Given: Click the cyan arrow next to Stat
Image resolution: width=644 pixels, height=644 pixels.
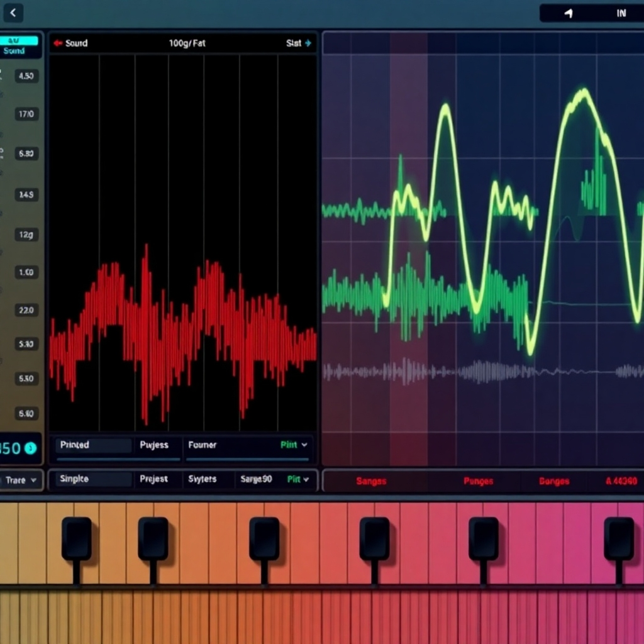Looking at the screenshot, I should click(308, 43).
